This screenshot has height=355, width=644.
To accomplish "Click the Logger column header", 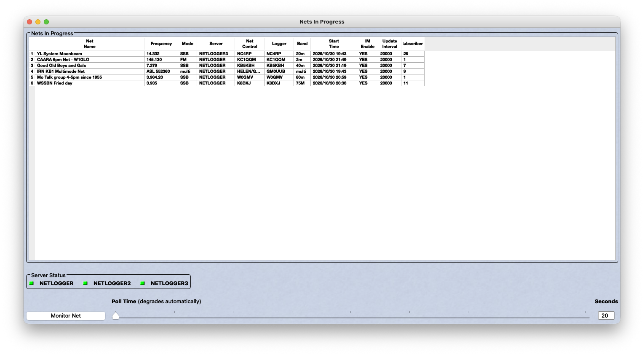I will (279, 44).
